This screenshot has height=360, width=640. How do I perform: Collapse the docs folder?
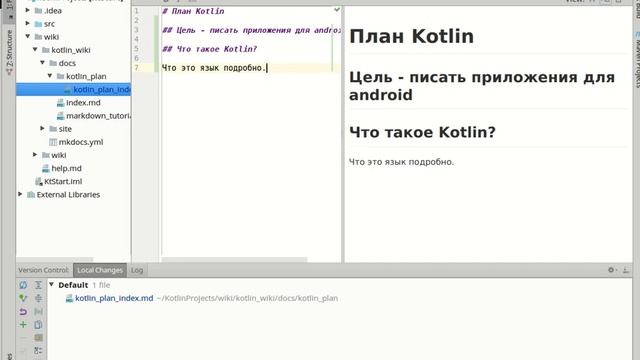pos(42,62)
